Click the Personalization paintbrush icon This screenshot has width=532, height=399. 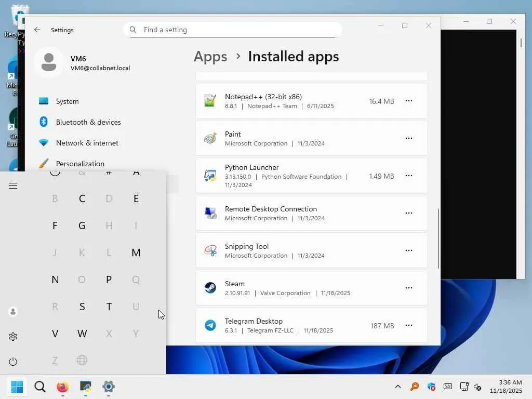tap(44, 164)
